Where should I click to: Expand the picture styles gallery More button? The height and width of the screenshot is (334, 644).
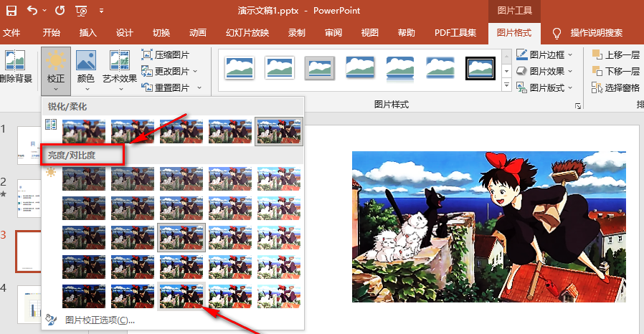tap(507, 85)
